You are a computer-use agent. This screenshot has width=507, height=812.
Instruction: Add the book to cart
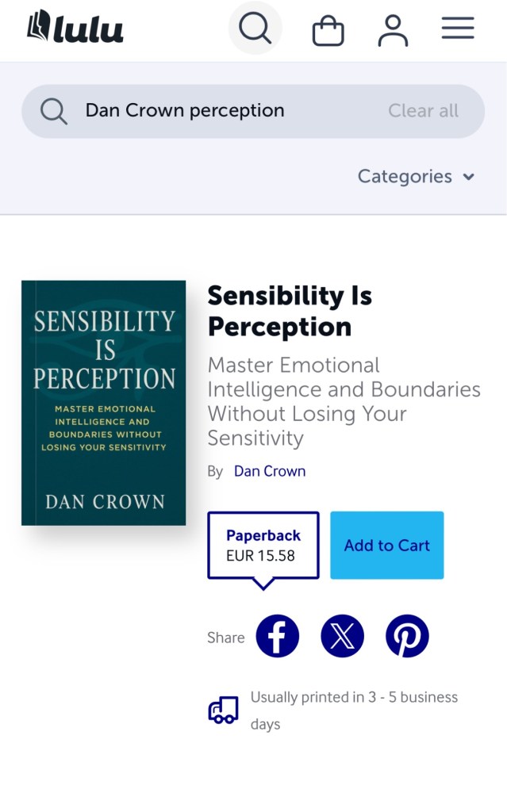(x=386, y=546)
